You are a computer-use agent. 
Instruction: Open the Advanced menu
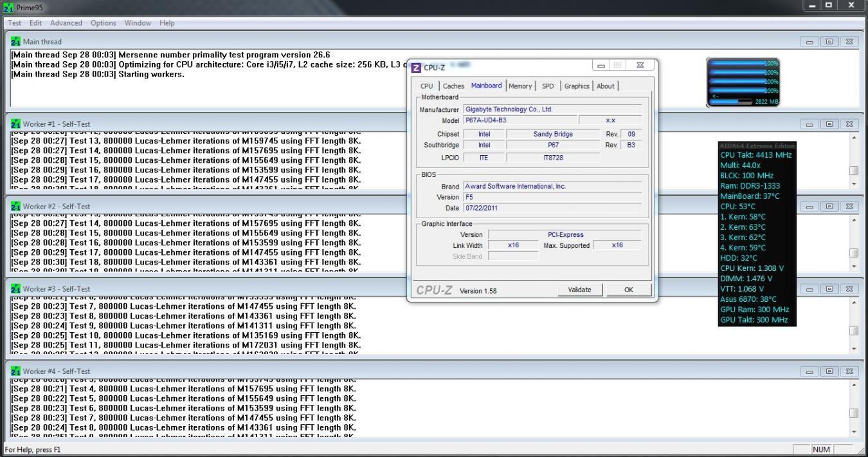click(66, 23)
